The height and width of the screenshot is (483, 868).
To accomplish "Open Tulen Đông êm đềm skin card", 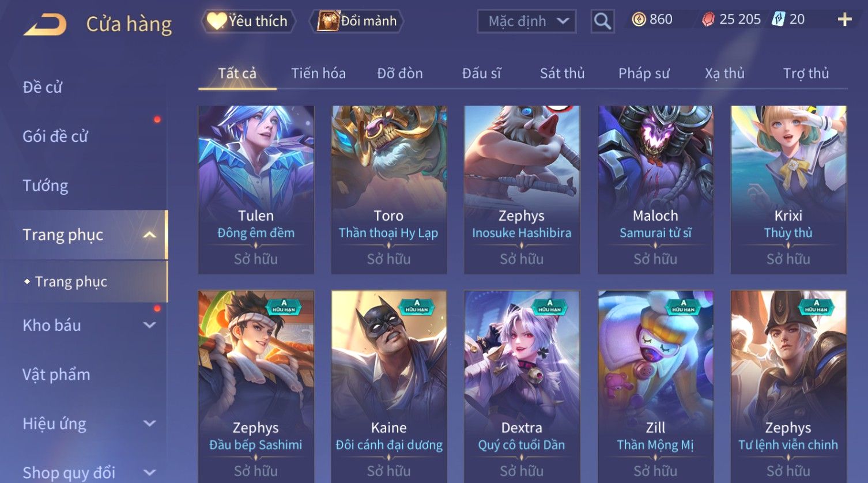I will pyautogui.click(x=256, y=190).
